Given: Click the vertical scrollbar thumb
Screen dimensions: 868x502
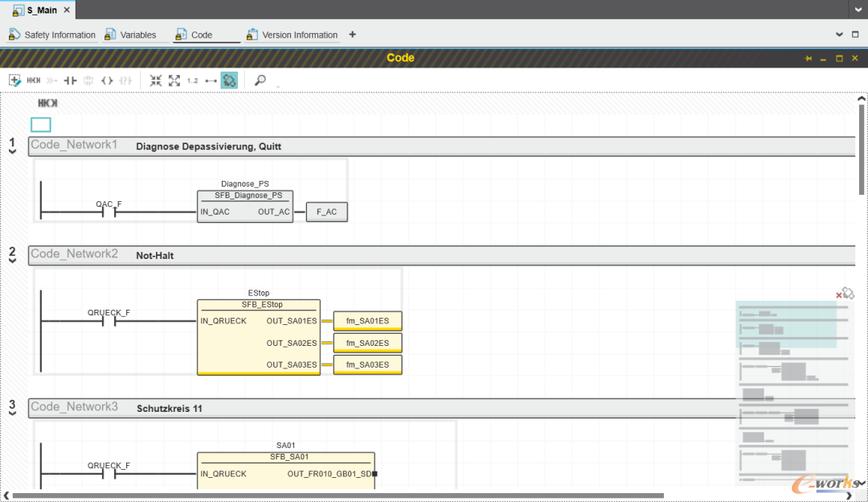Looking at the screenshot, I should pyautogui.click(x=862, y=150).
